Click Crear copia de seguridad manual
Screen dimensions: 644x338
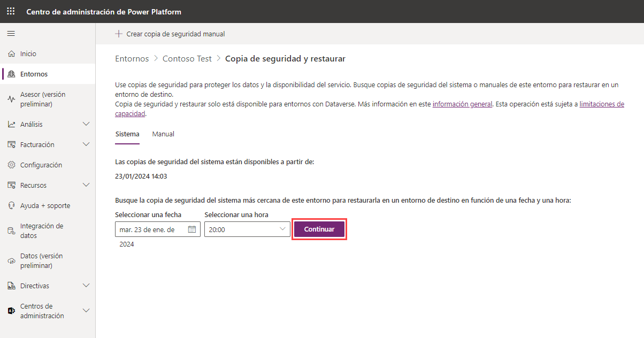(170, 34)
